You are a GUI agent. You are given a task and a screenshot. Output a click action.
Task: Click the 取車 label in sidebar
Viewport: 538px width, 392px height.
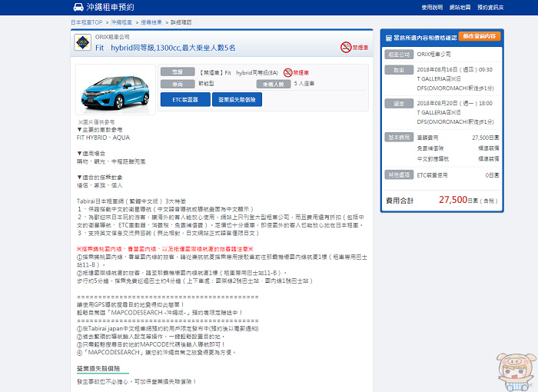pos(399,70)
